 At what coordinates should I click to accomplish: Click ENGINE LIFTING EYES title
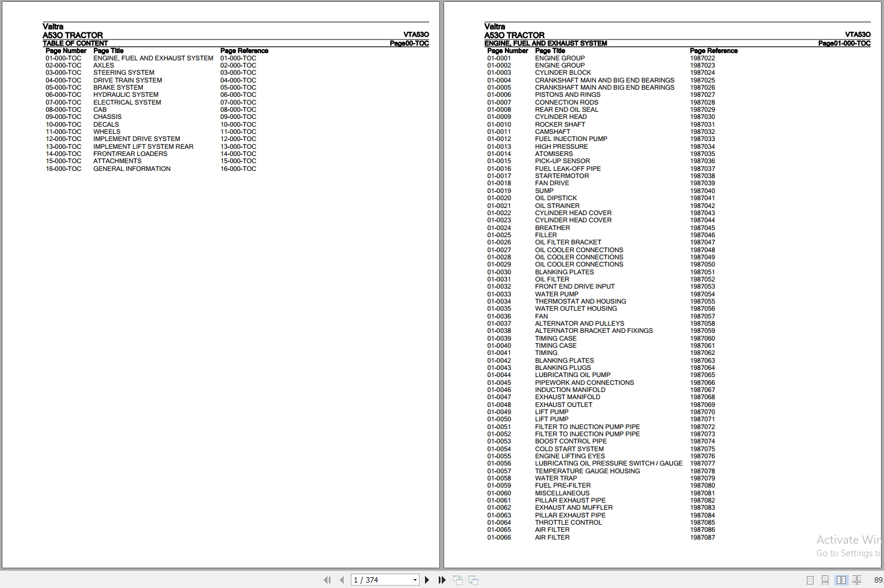(570, 456)
